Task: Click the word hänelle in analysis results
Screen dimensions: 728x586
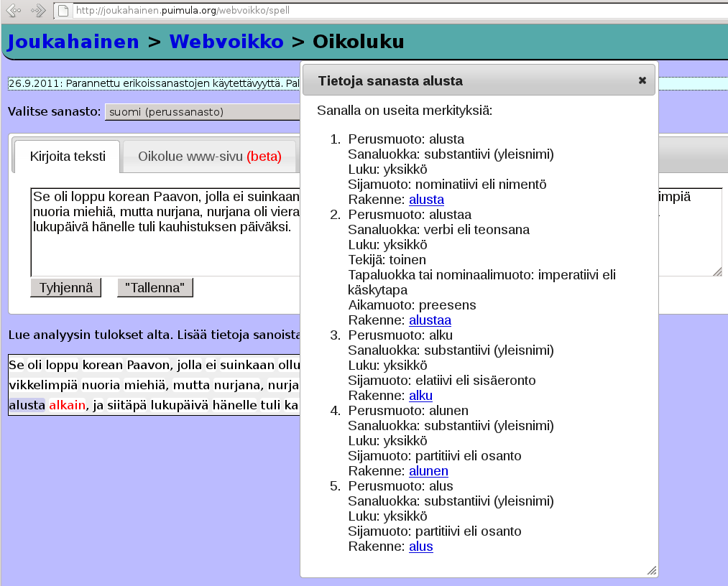Action: [x=234, y=405]
